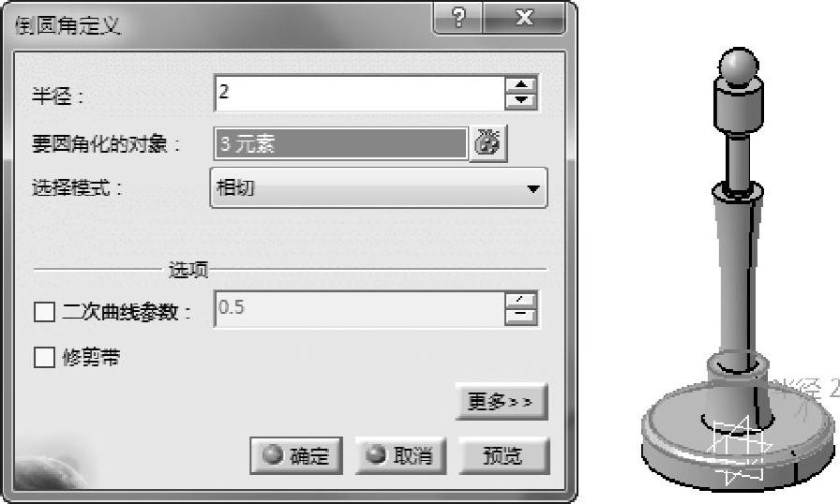Click the 预览 preview button

(x=504, y=455)
